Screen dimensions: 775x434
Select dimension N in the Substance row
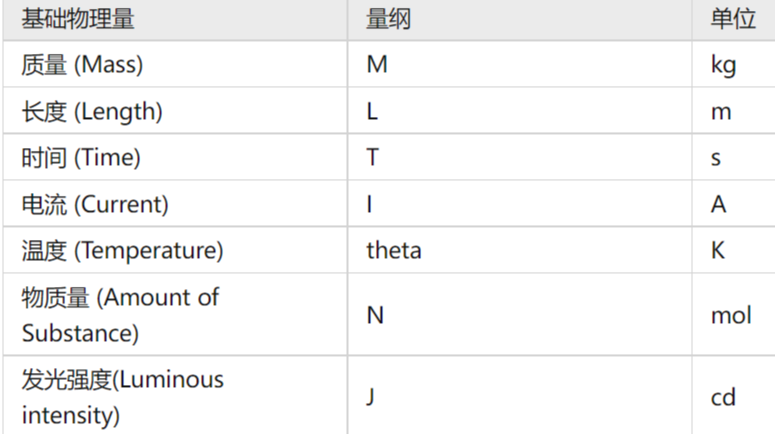(x=375, y=315)
